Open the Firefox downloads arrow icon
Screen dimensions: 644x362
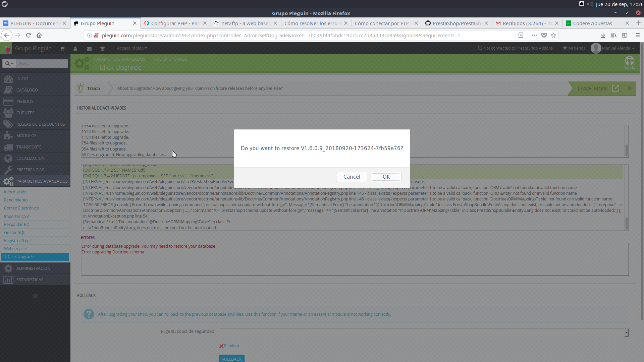pos(603,35)
